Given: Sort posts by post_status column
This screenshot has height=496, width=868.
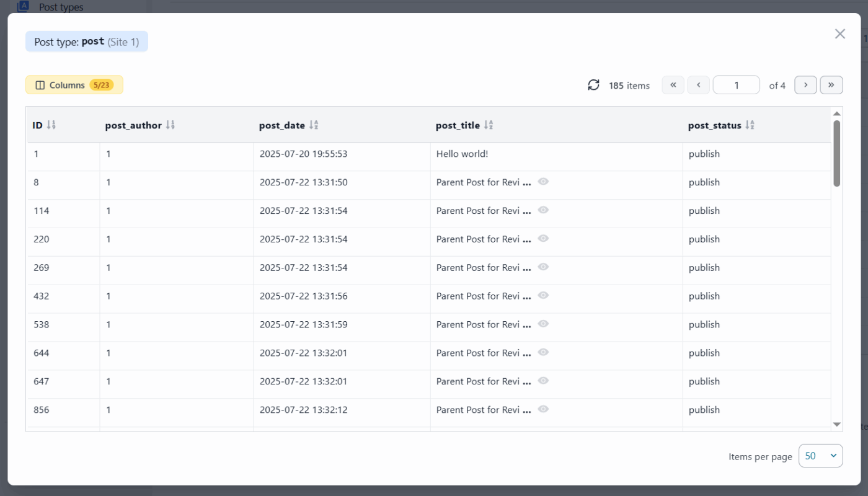Looking at the screenshot, I should [x=749, y=124].
